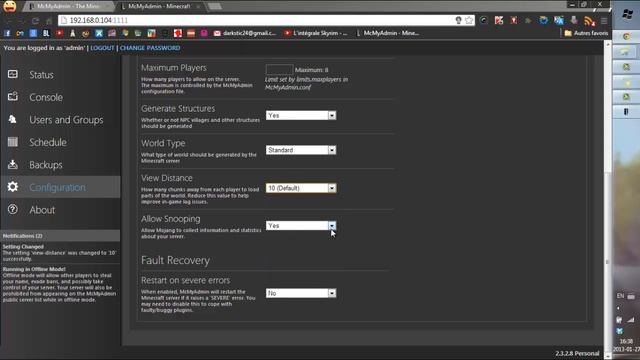Open the View Distance dropdown
Image resolution: width=640 pixels, height=360 pixels.
[301, 188]
